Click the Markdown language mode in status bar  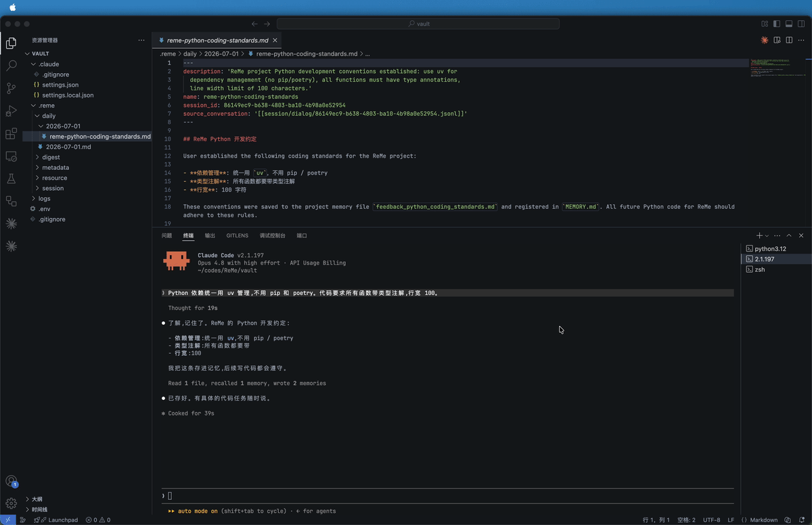pyautogui.click(x=763, y=520)
